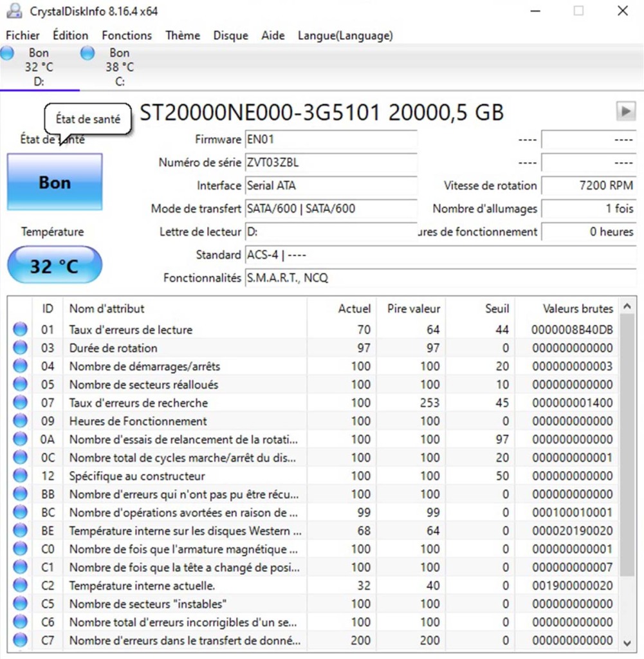Click the status orb for attribute C7
Screen dimensions: 644x659
(x=20, y=640)
